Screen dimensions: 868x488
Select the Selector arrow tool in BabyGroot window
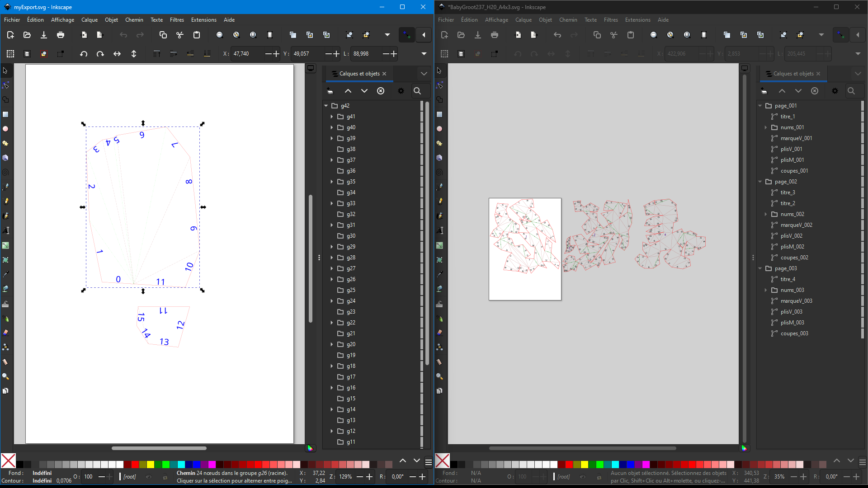pyautogui.click(x=439, y=71)
